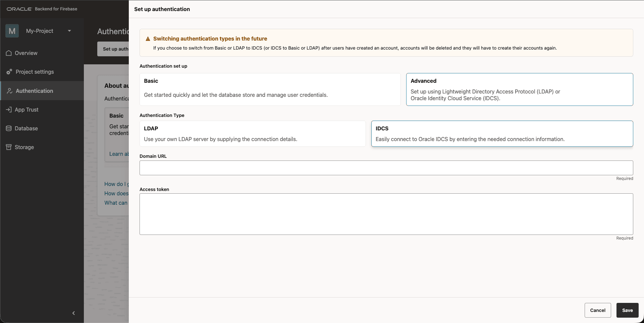
Task: Click the 'Set up authentication' panel title
Action: (162, 9)
